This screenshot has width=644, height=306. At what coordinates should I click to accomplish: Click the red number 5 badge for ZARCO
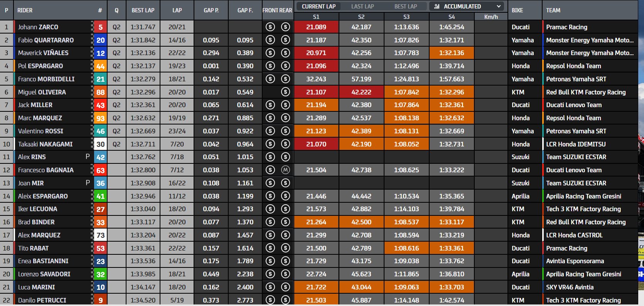pyautogui.click(x=101, y=27)
